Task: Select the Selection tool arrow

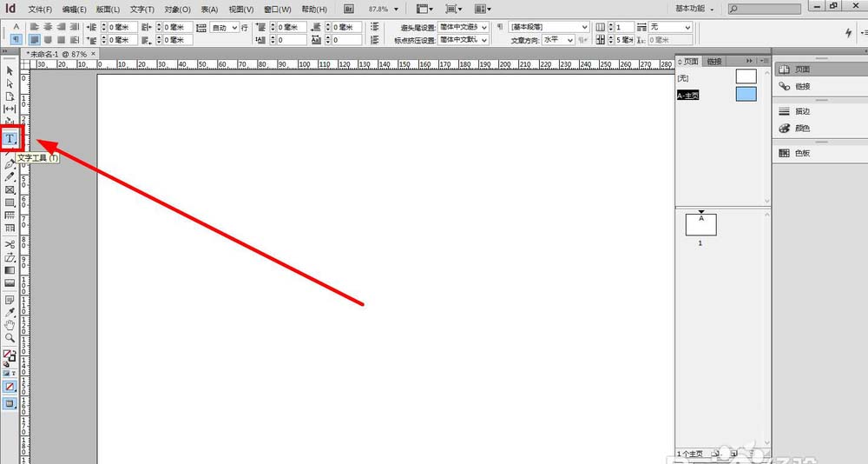Action: click(x=10, y=71)
